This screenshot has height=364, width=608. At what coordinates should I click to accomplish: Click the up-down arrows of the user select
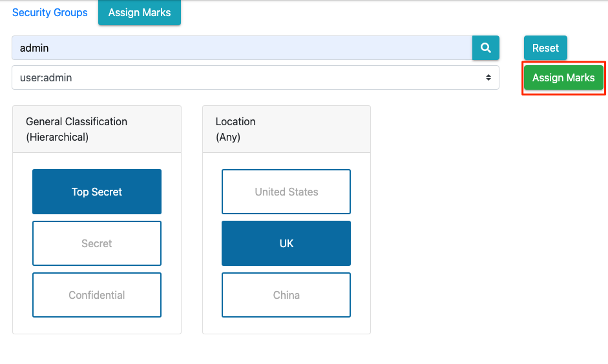488,77
